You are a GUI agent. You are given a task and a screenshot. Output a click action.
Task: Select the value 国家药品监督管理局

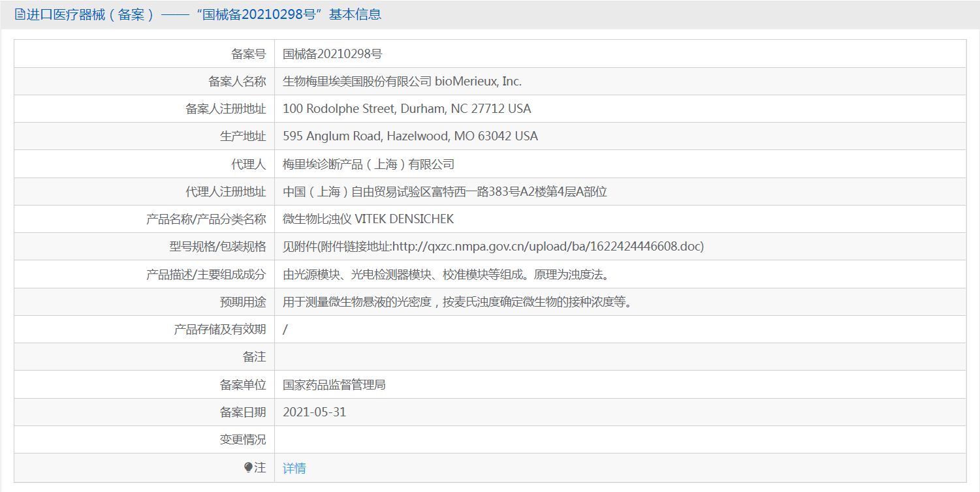334,384
